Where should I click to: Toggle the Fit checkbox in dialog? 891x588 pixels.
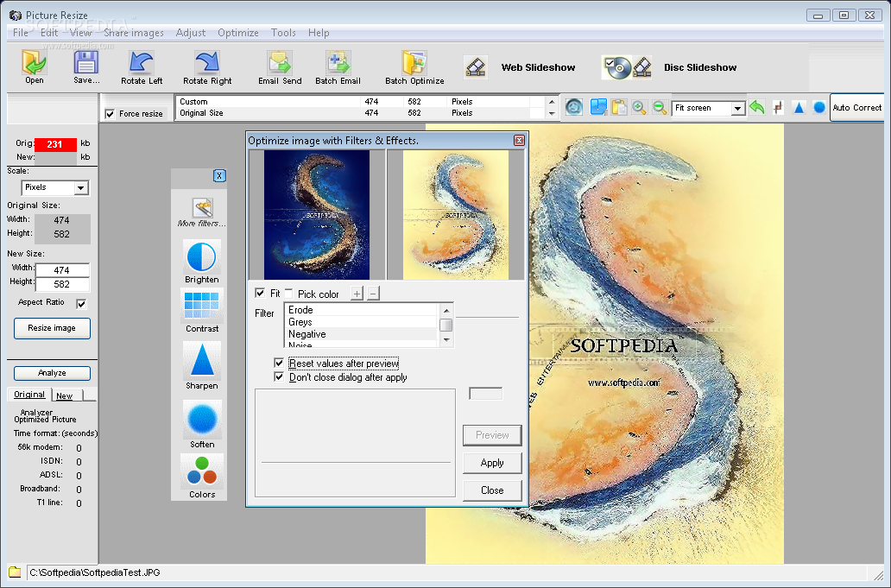click(x=260, y=294)
